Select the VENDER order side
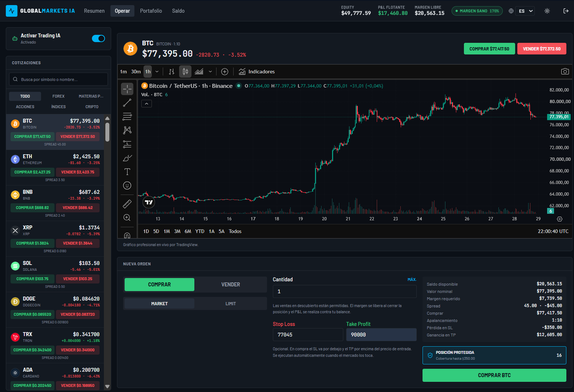The height and width of the screenshot is (392, 574). (x=231, y=285)
